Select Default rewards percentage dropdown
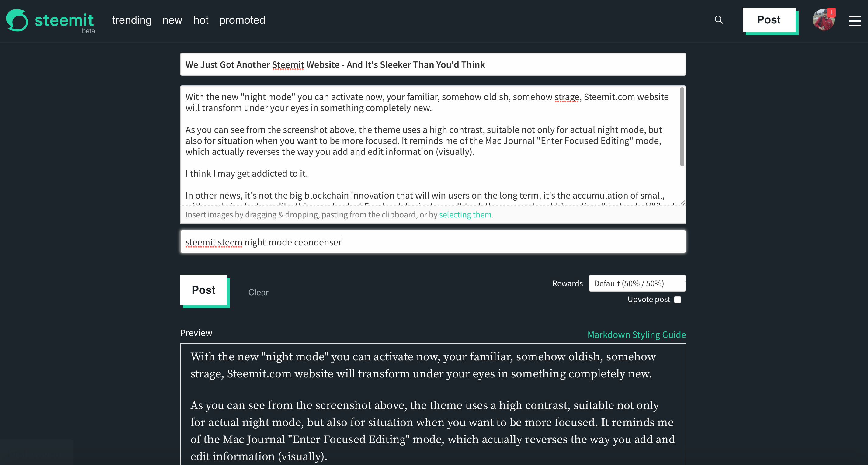868x465 pixels. (x=637, y=283)
